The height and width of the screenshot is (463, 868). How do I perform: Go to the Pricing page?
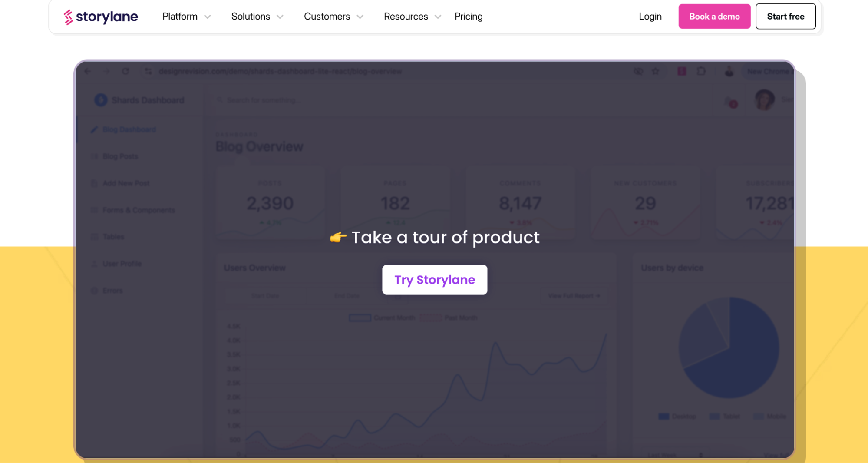click(x=469, y=17)
